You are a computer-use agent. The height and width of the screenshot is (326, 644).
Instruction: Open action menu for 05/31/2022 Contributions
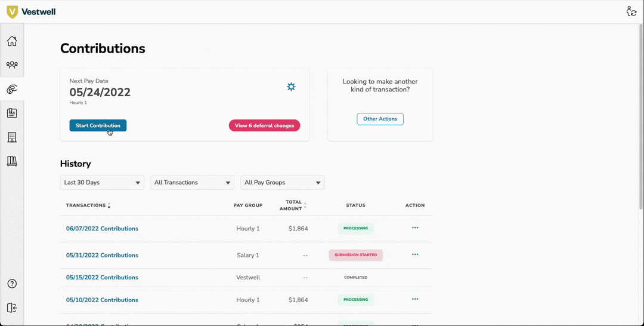click(415, 254)
